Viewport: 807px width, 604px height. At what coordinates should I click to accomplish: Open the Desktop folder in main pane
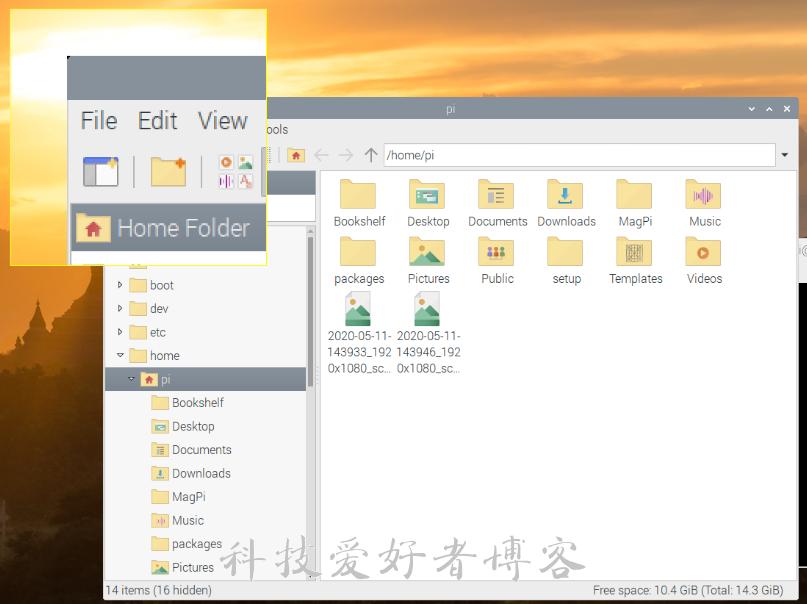(428, 203)
